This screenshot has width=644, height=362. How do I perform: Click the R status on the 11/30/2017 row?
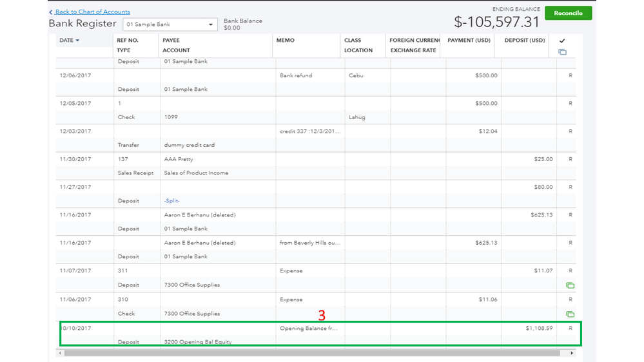(570, 159)
